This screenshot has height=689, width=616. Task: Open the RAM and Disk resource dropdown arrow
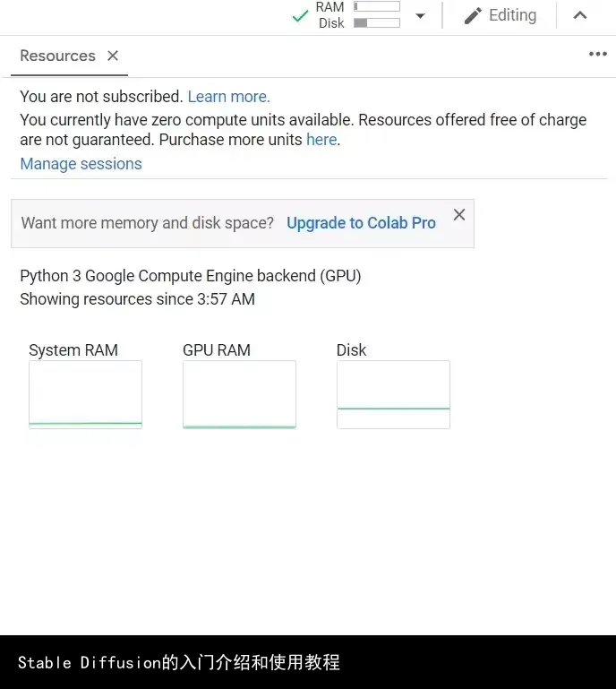point(420,15)
